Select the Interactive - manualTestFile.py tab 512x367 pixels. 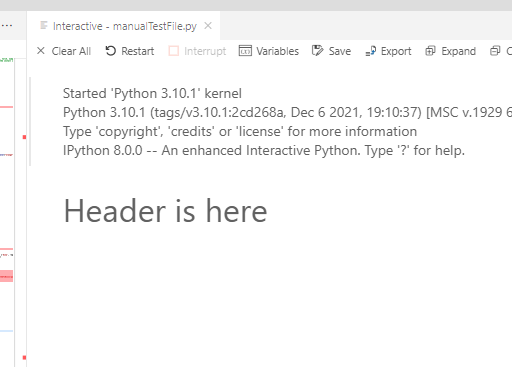pyautogui.click(x=125, y=26)
